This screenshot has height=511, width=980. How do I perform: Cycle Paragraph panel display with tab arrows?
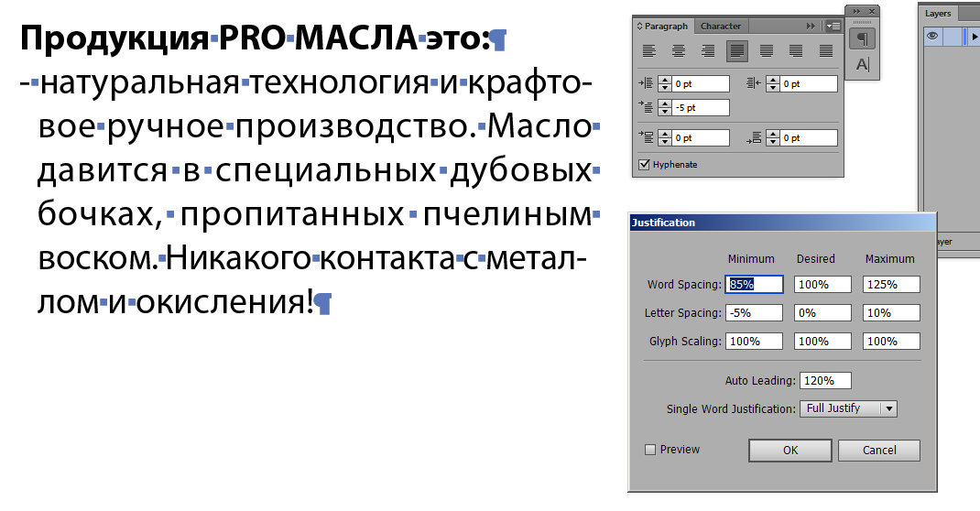(639, 27)
